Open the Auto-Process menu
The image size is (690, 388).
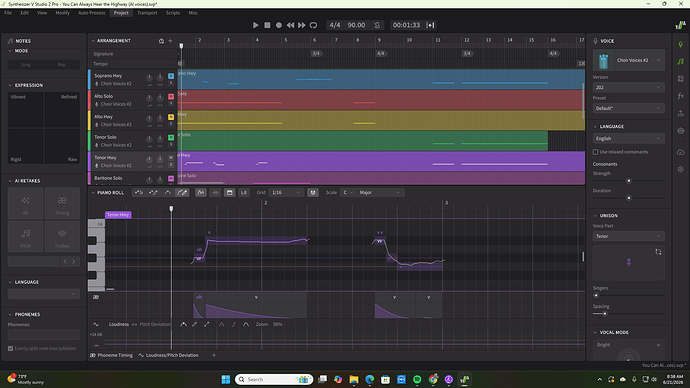click(x=92, y=13)
